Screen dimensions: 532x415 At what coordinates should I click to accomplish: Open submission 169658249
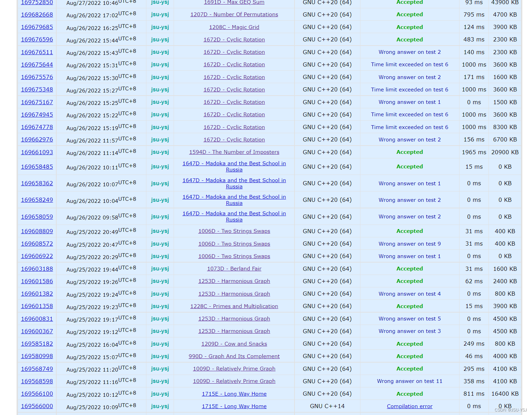(37, 200)
